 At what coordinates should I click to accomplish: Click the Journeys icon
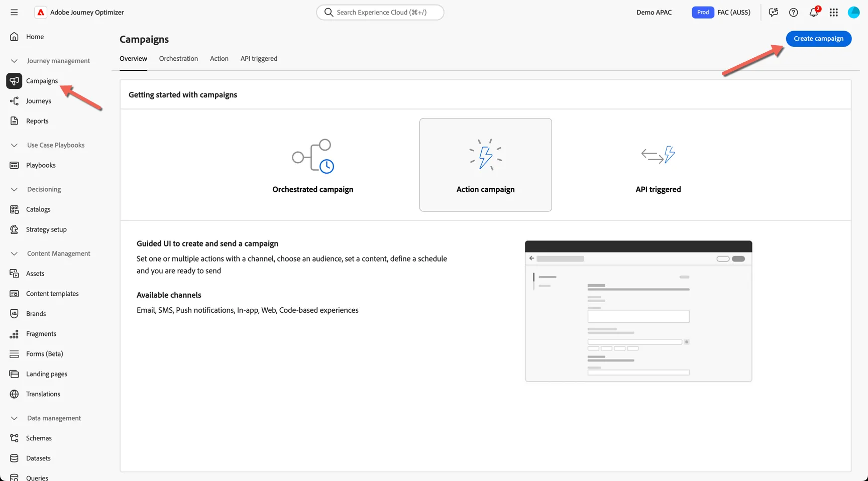pos(14,101)
